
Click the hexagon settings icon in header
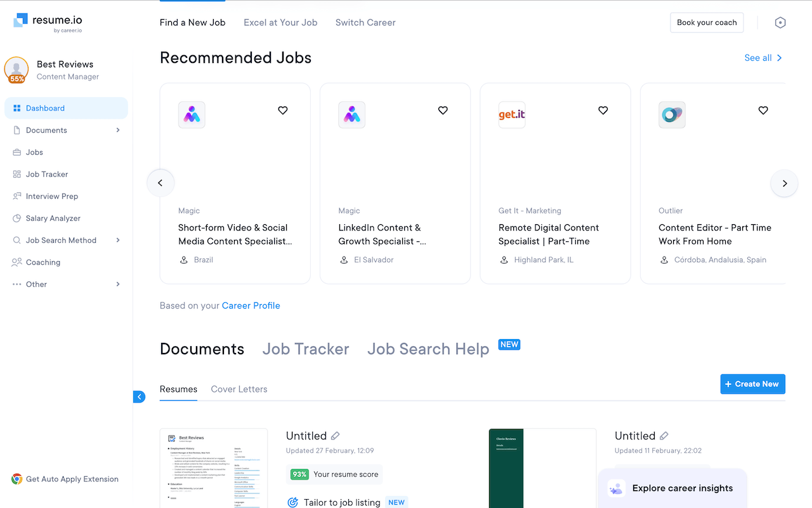(780, 22)
